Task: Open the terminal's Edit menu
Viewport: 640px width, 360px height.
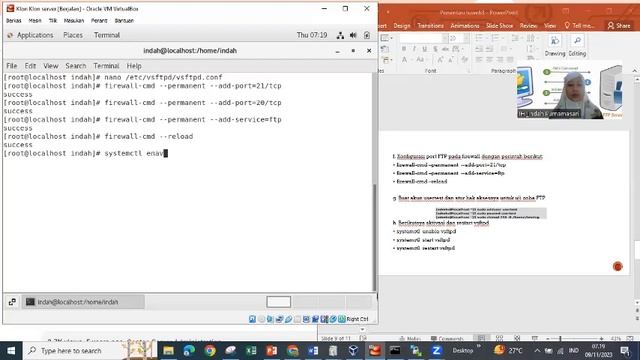Action: (x=30, y=66)
